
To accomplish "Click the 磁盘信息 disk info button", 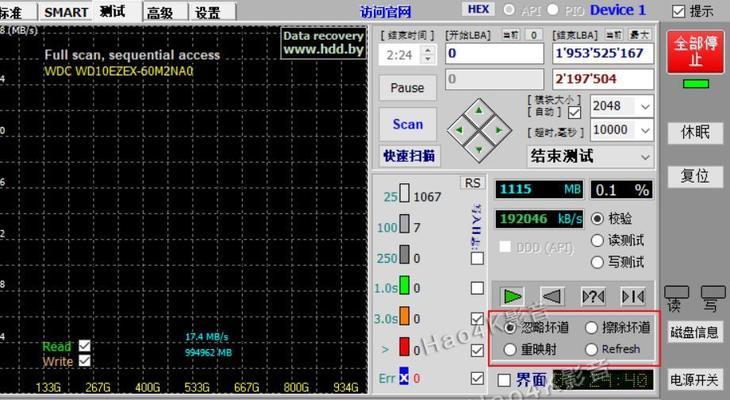I will click(695, 332).
